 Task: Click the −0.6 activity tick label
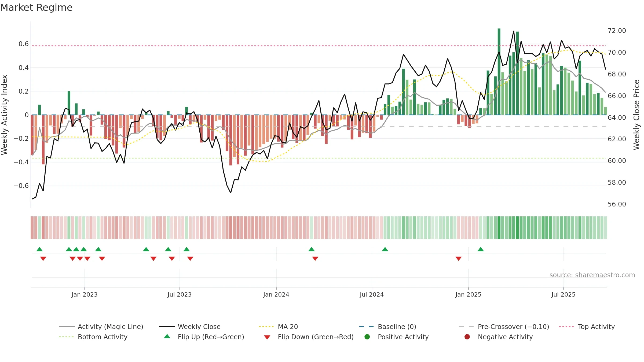coord(21,186)
